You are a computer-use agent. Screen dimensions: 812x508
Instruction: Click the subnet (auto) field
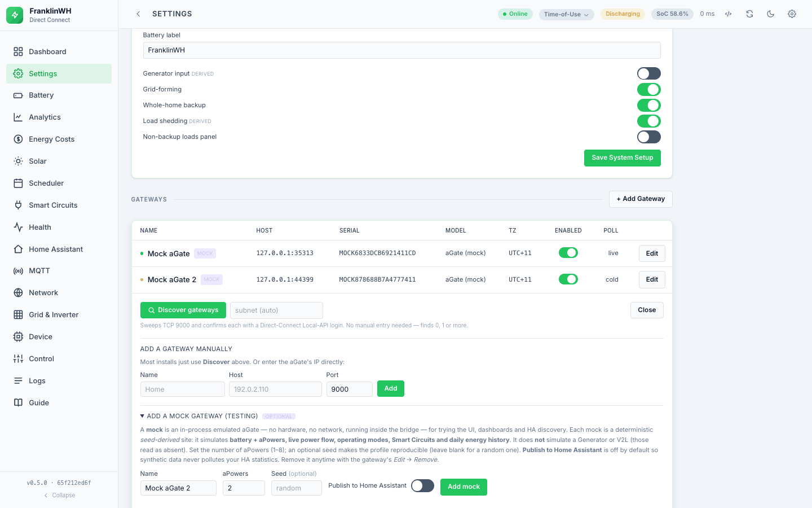pyautogui.click(x=276, y=310)
